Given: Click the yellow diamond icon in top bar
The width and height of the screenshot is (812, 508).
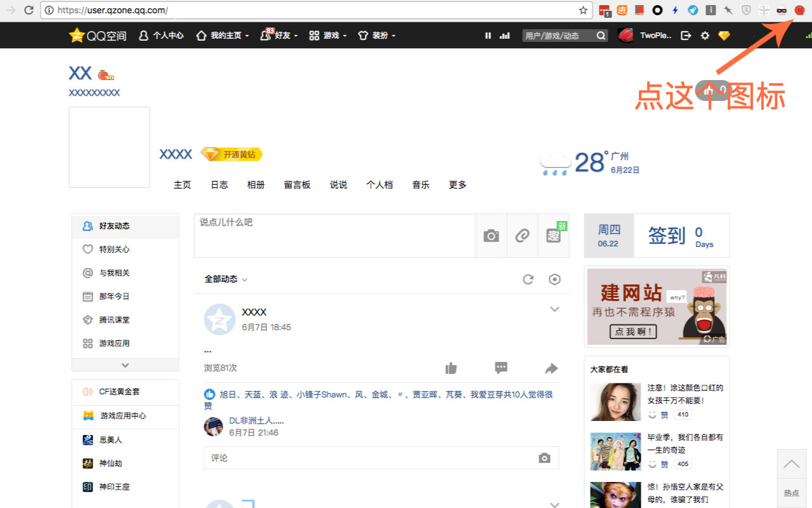Looking at the screenshot, I should [x=724, y=36].
